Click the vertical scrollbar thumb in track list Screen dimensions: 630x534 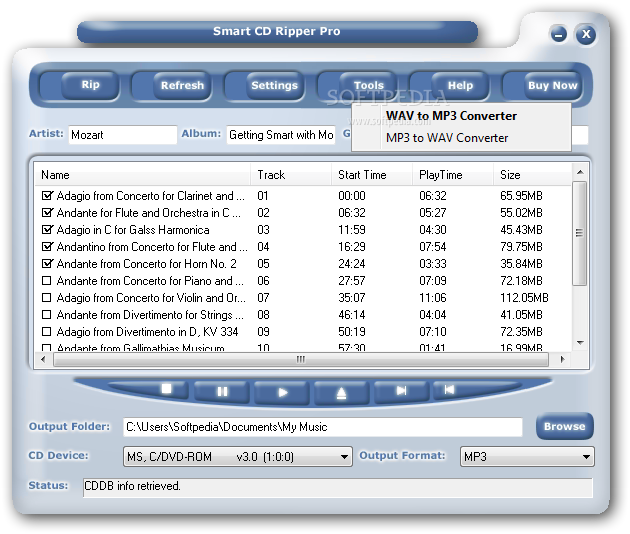click(579, 233)
